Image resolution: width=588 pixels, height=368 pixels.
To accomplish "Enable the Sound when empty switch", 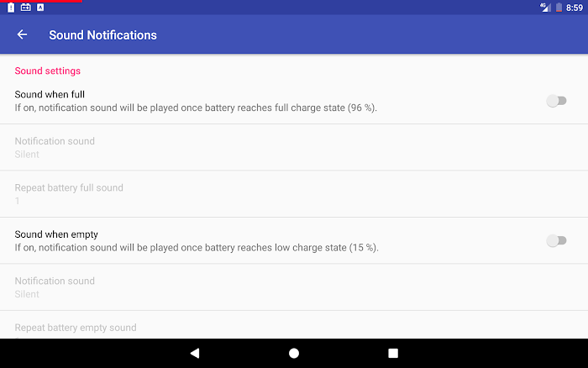I will pos(556,240).
